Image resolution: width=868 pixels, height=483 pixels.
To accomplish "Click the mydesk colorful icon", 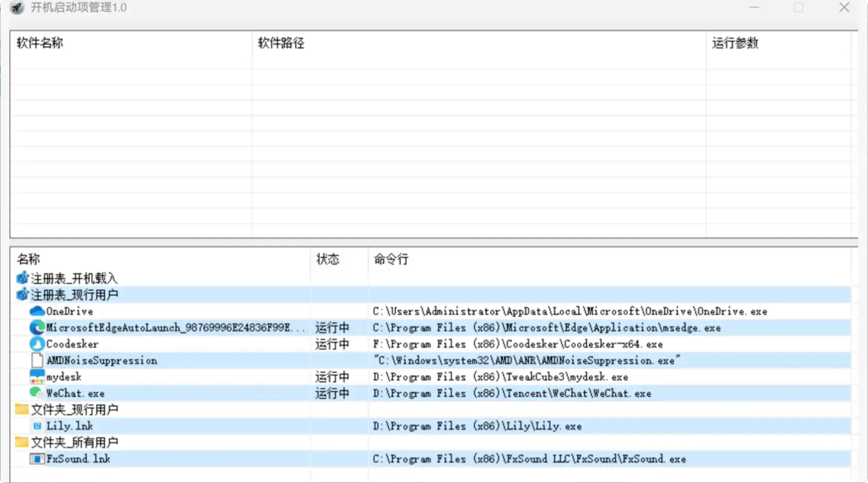I will coord(36,377).
